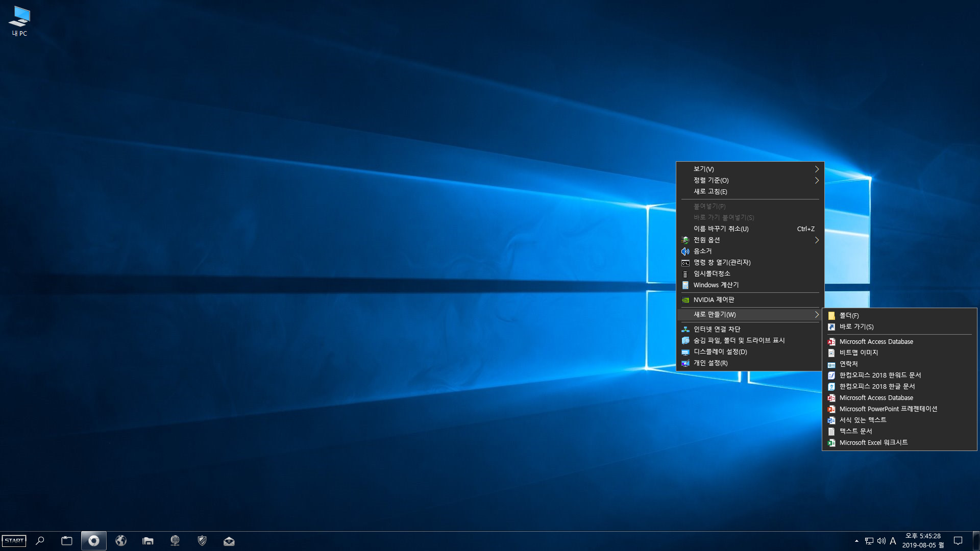Show hidden tray icons arrow
The width and height of the screenshot is (980, 551).
(856, 541)
